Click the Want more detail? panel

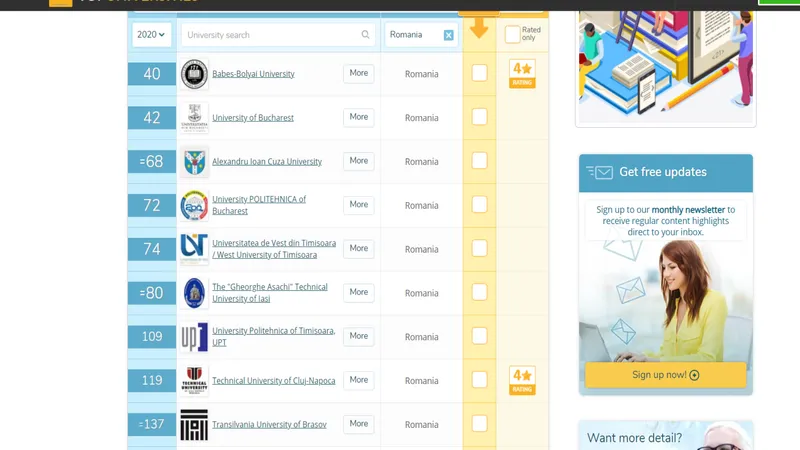pyautogui.click(x=666, y=436)
